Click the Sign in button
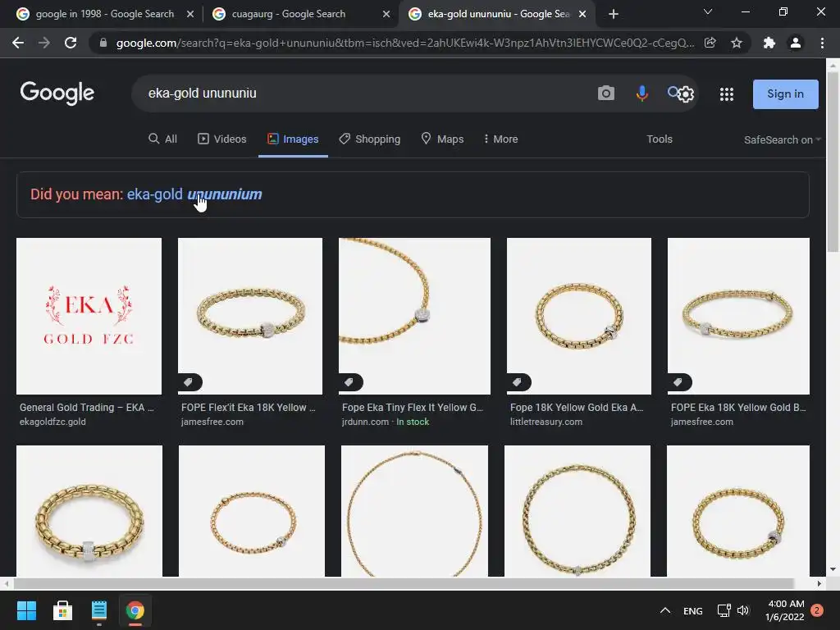 [x=785, y=94]
